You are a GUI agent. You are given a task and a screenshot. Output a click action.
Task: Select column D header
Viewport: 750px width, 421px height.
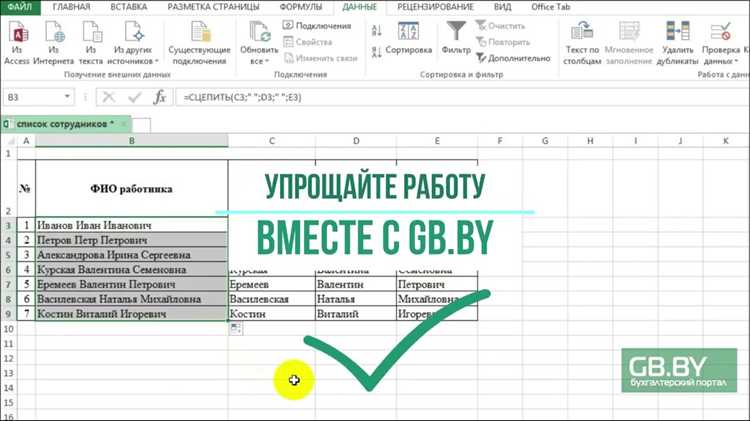[x=356, y=141]
